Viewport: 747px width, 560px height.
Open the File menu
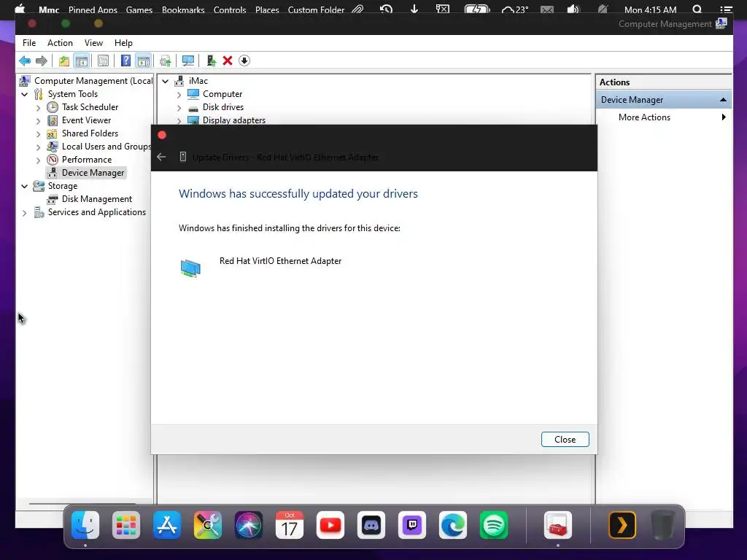(29, 43)
